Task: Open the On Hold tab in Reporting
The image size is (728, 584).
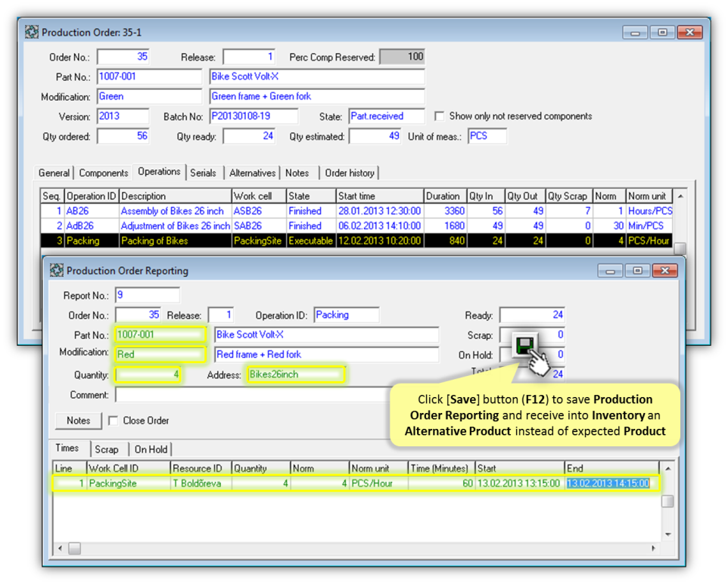Action: pos(151,449)
